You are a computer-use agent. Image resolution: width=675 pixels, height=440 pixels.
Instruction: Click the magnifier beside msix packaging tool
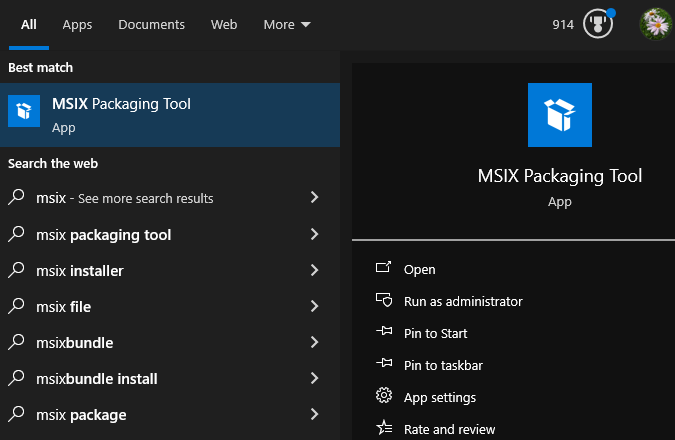click(x=16, y=234)
